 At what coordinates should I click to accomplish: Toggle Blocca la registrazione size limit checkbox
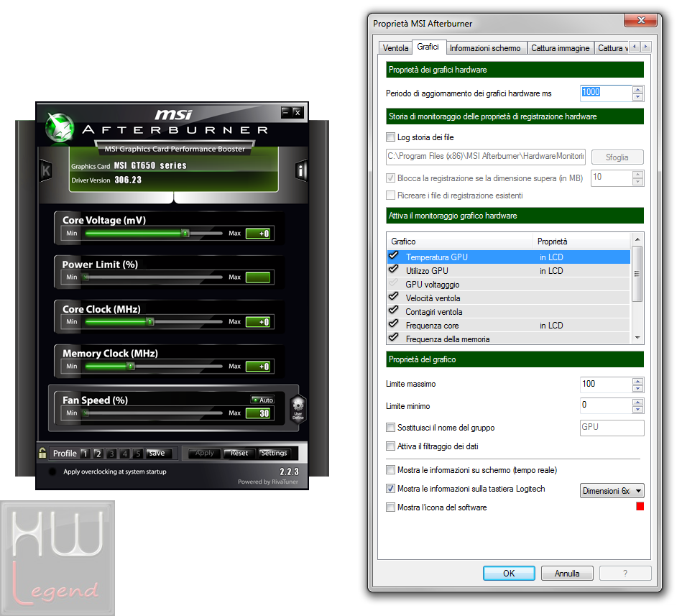(390, 178)
